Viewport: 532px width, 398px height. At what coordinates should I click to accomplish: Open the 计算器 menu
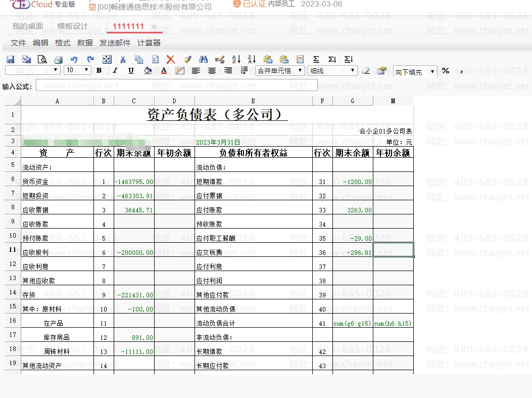(149, 43)
